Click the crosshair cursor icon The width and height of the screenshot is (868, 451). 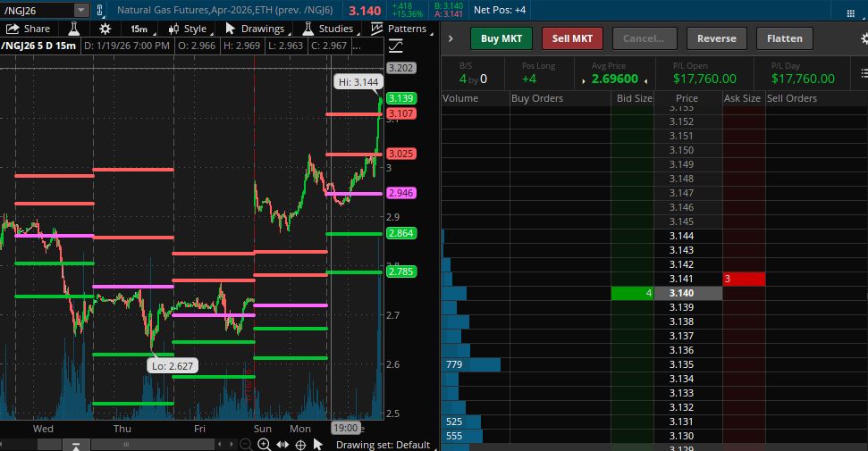click(x=300, y=444)
